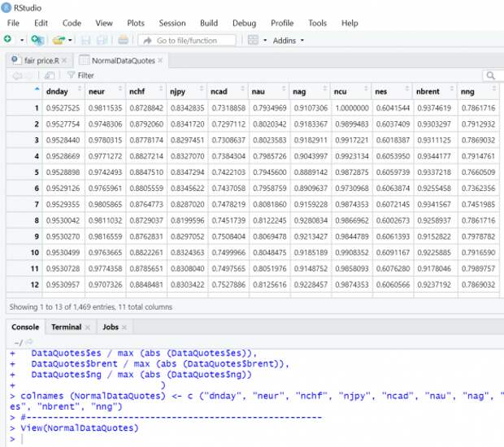This screenshot has width=504, height=447.
Task: Open the Addins dropdown
Action: pyautogui.click(x=289, y=41)
